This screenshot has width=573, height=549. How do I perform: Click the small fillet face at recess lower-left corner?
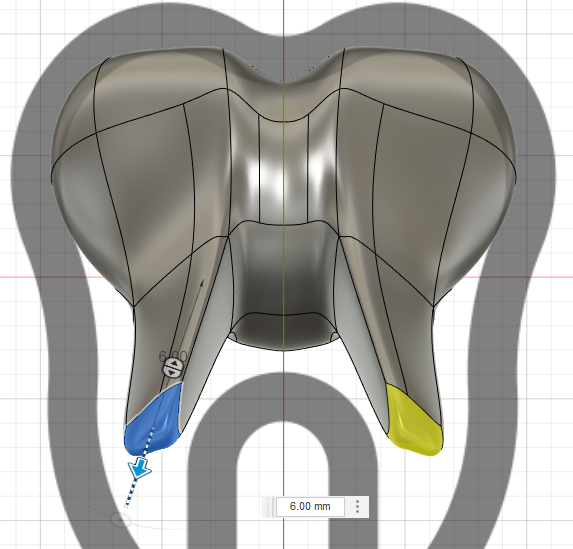[x=232, y=336]
